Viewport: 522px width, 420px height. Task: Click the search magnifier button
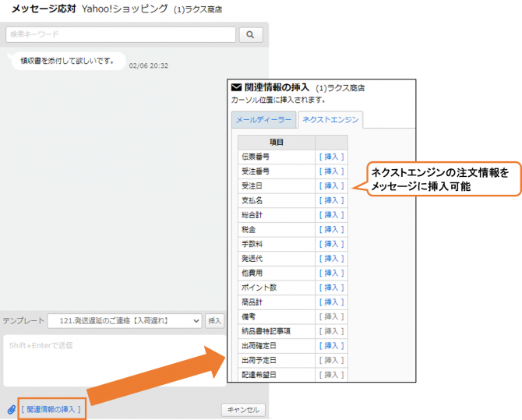(x=251, y=34)
